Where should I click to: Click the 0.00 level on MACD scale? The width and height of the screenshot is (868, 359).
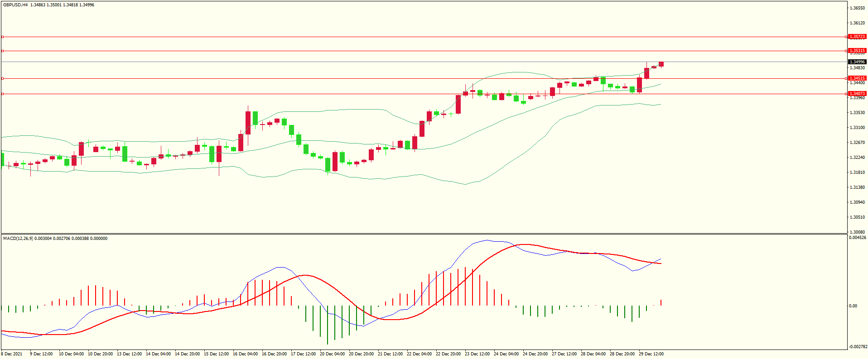point(853,306)
